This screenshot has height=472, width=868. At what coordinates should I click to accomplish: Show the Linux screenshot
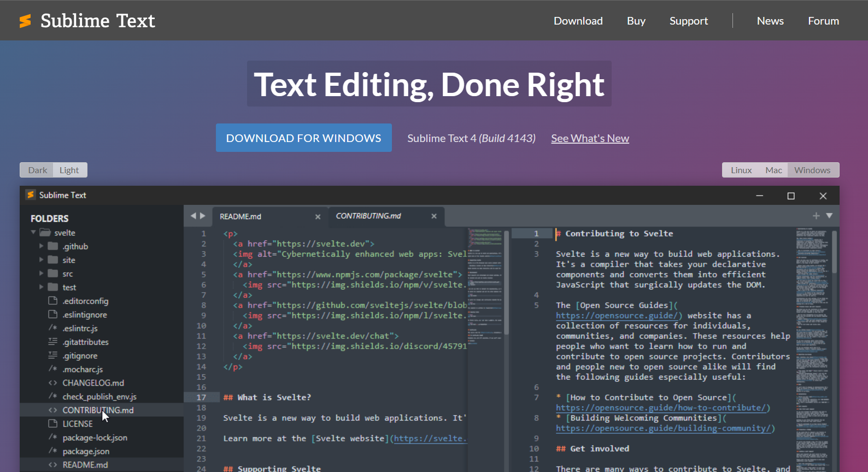pyautogui.click(x=741, y=170)
